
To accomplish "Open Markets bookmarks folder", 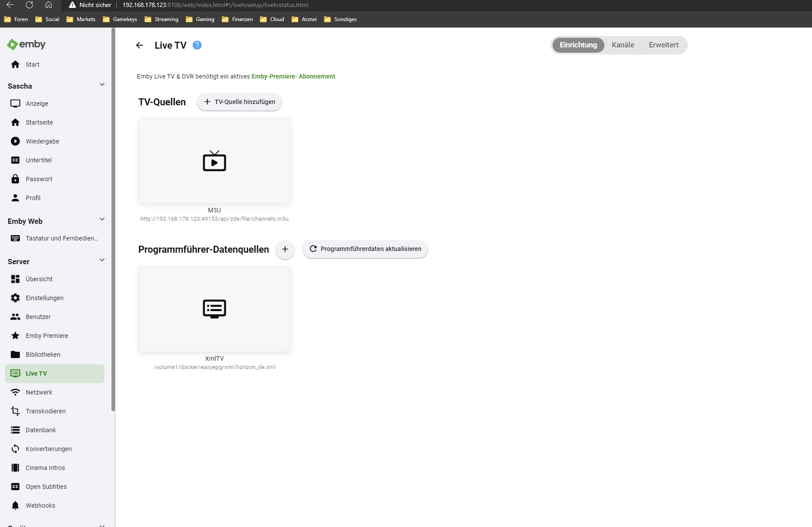I will [81, 19].
